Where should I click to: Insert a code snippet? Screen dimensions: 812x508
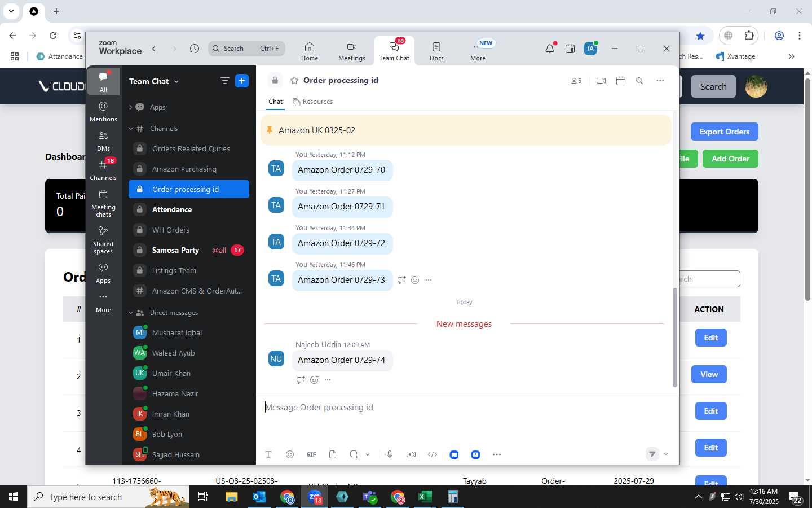coord(433,454)
